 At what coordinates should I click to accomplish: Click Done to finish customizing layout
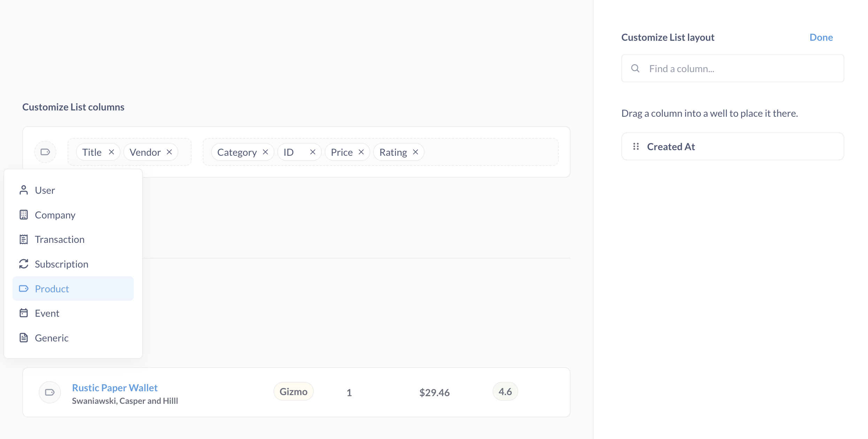pyautogui.click(x=821, y=37)
